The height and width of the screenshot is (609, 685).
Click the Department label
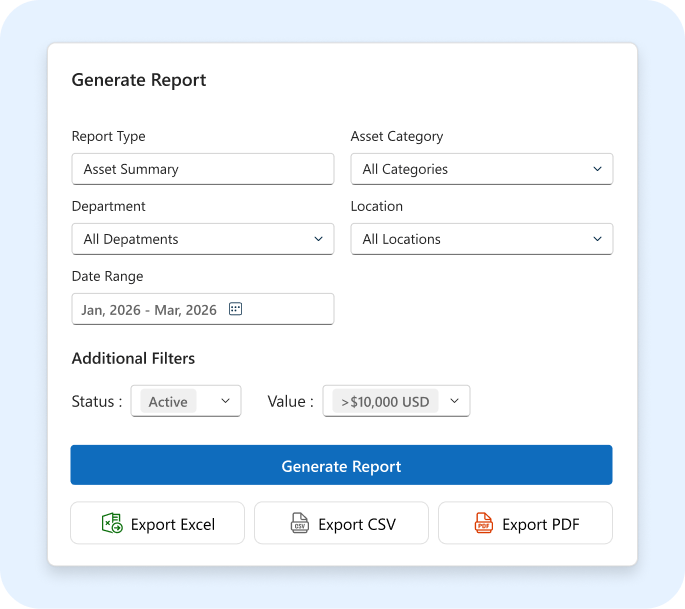coord(108,206)
